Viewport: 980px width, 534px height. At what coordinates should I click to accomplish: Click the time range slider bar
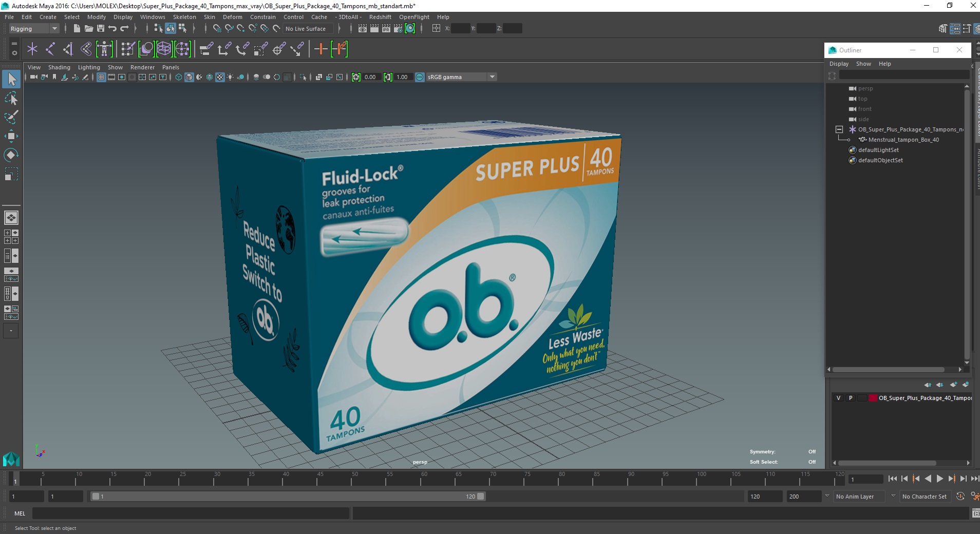pyautogui.click(x=288, y=497)
